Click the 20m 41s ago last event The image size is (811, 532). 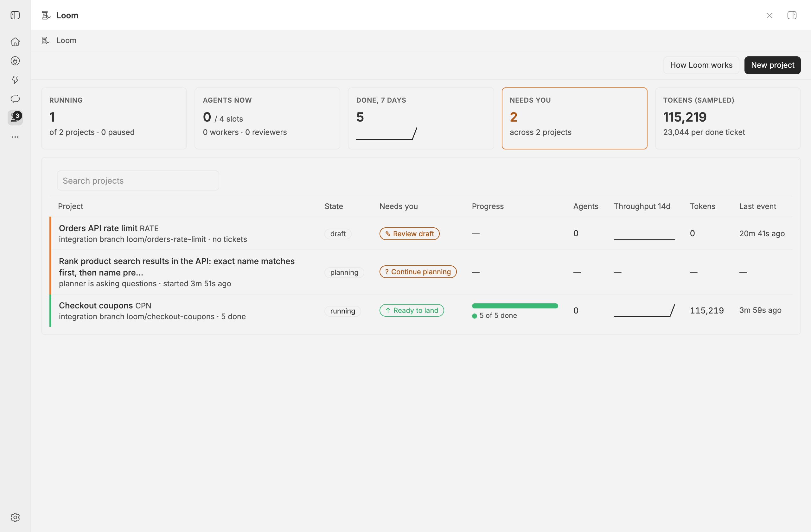[762, 234]
